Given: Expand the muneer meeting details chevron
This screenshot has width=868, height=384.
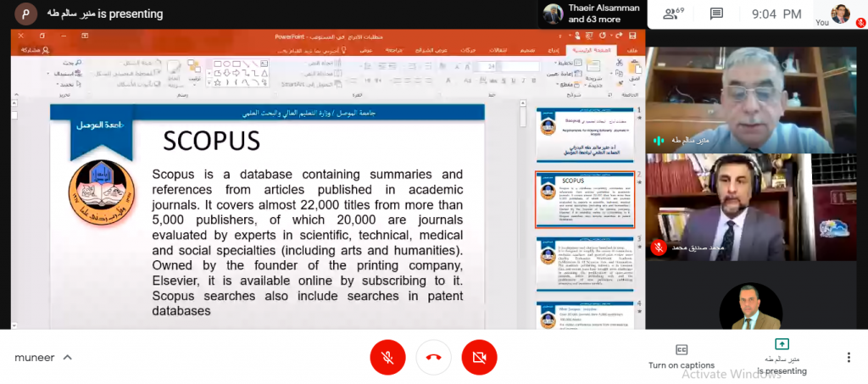Looking at the screenshot, I should pyautogui.click(x=68, y=358).
